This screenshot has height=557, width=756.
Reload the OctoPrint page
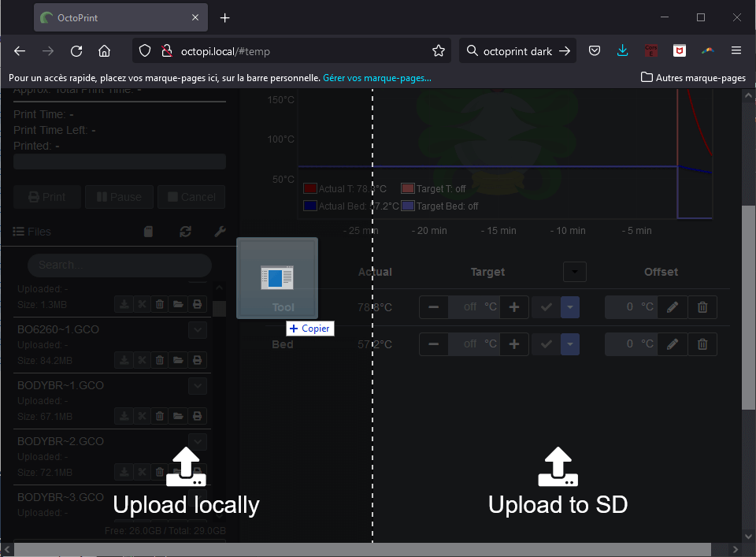pyautogui.click(x=76, y=51)
